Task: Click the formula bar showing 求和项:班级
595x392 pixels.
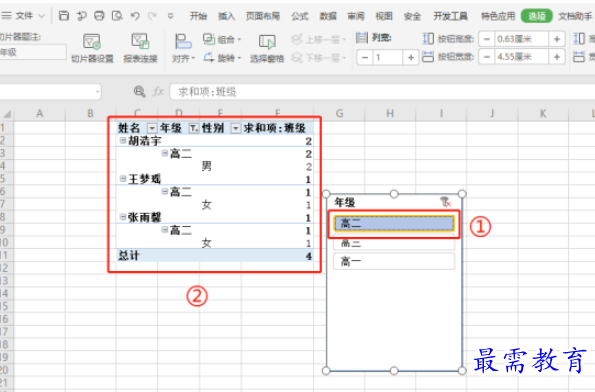Action: [382, 92]
